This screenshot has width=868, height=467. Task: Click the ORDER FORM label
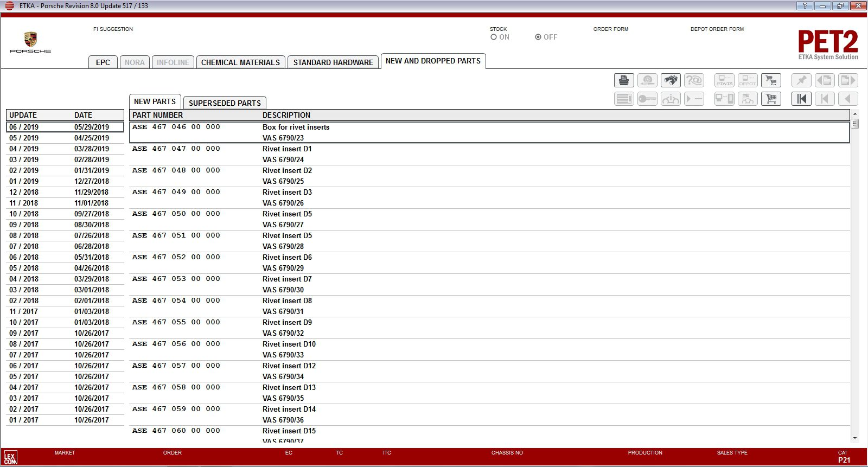pos(611,29)
